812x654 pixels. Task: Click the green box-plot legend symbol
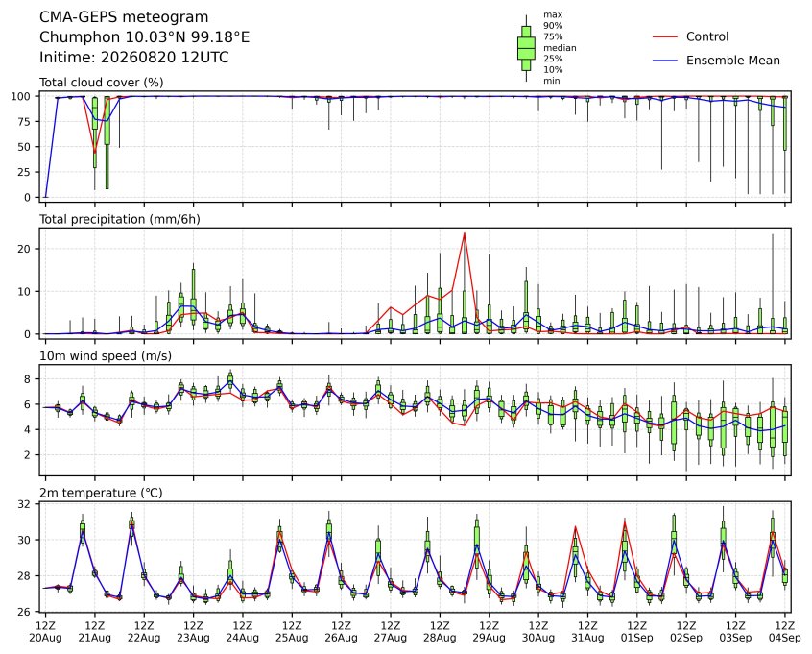pyautogui.click(x=526, y=48)
